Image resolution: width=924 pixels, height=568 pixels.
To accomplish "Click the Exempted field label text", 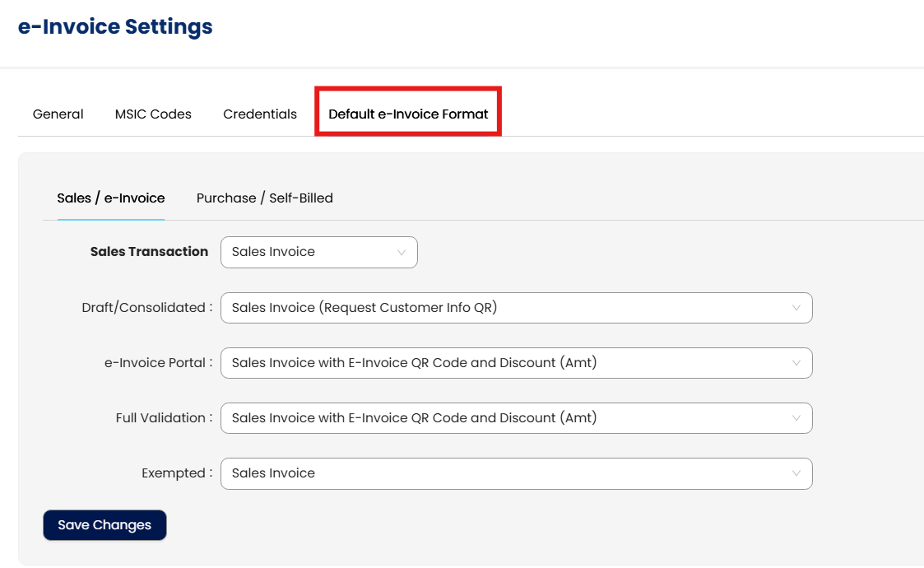I will point(176,473).
